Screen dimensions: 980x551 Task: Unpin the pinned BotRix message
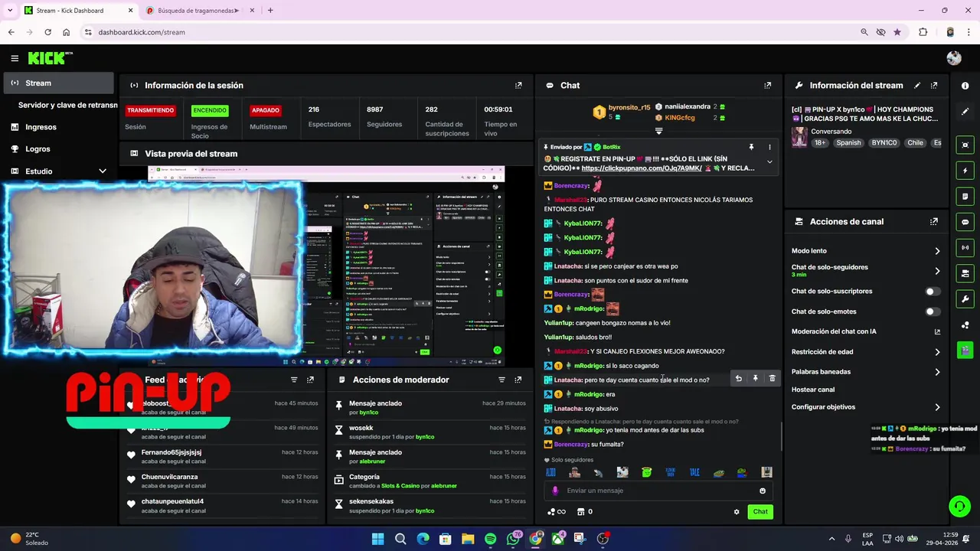[x=751, y=147]
